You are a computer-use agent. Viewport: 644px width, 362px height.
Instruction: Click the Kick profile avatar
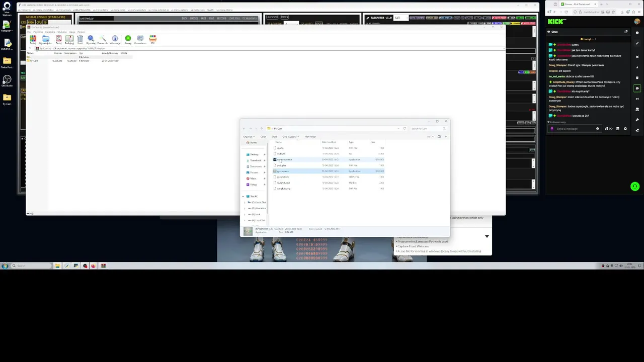[637, 22]
